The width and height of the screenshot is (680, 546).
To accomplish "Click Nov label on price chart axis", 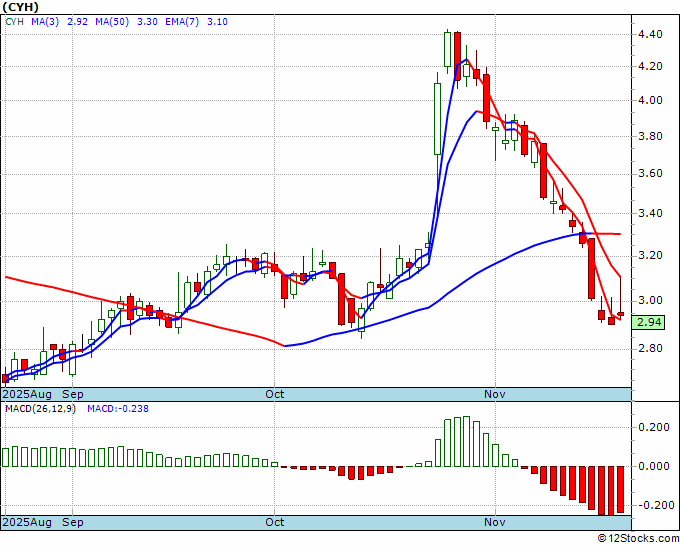I will click(495, 394).
